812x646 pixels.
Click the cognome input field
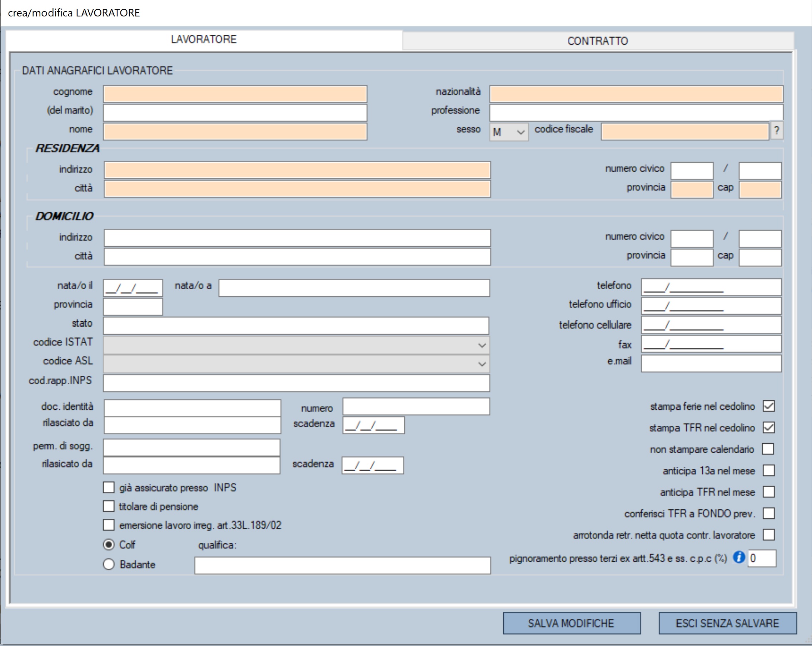235,94
